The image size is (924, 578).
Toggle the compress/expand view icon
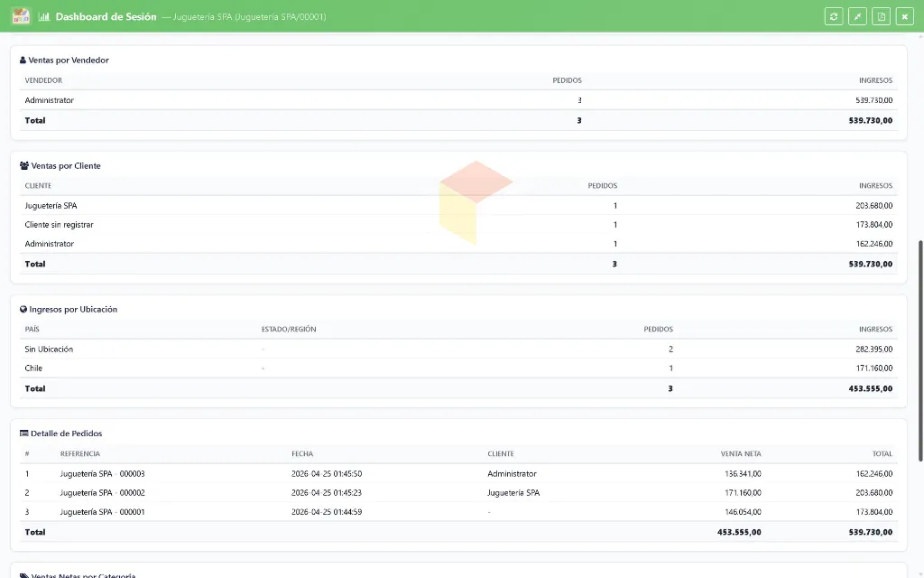pos(857,16)
